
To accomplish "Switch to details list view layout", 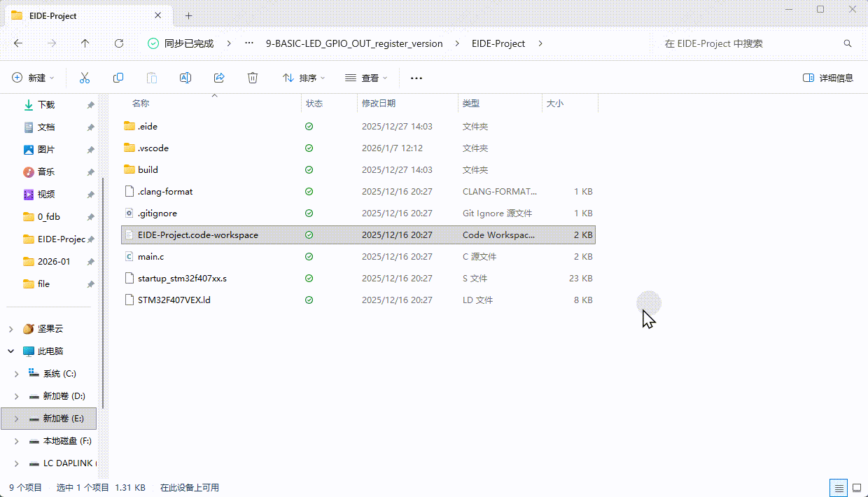I will (x=838, y=487).
